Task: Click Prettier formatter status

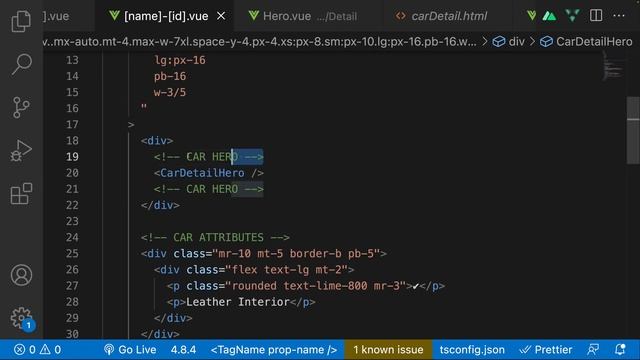Action: pos(545,350)
